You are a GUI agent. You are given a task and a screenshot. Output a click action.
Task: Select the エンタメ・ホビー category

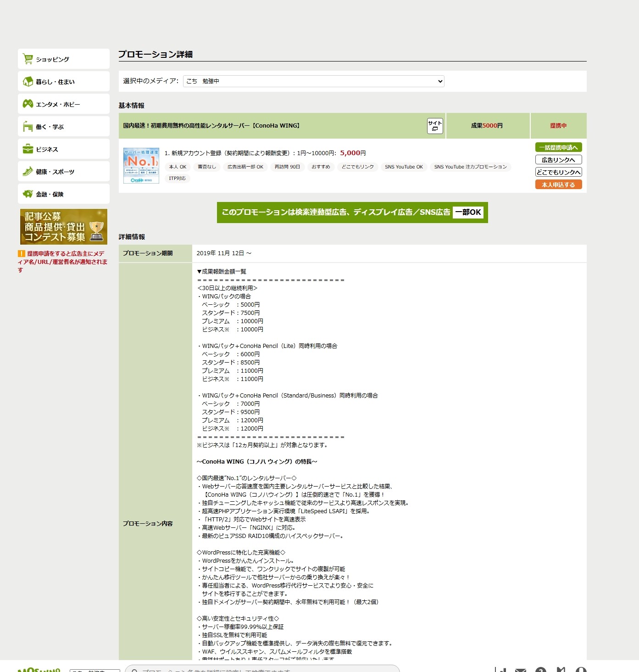64,104
